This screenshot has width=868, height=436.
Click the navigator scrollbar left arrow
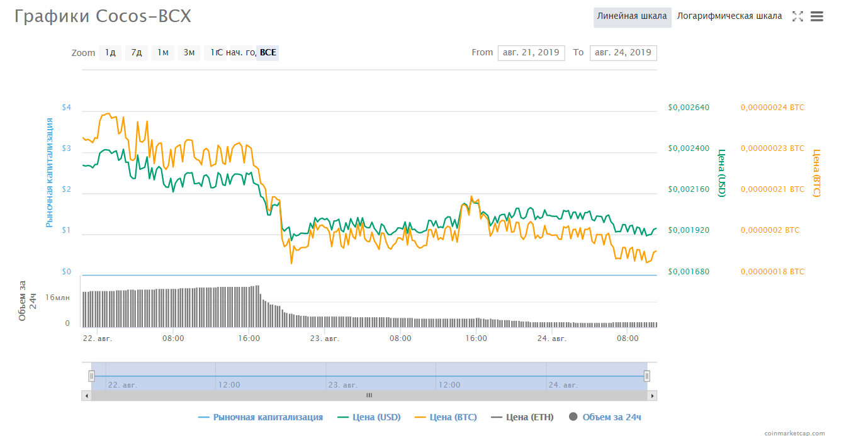click(x=86, y=396)
